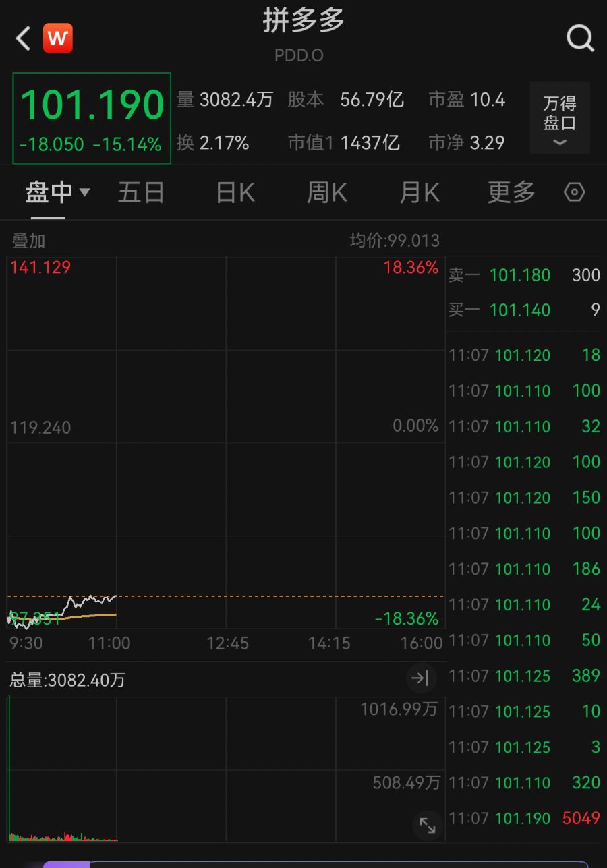The width and height of the screenshot is (607, 868).
Task: Tap the 总量:3082.40万 label
Action: point(67,680)
